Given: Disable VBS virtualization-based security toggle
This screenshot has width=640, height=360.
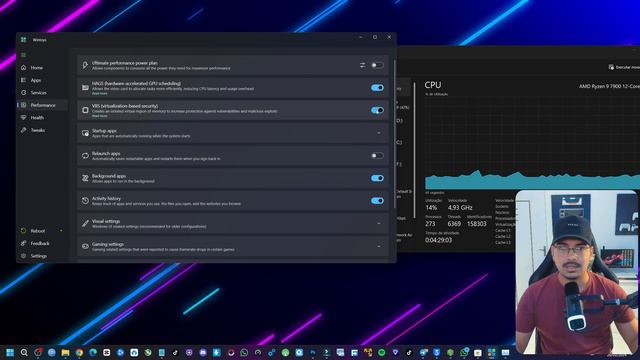Looking at the screenshot, I should 377,110.
